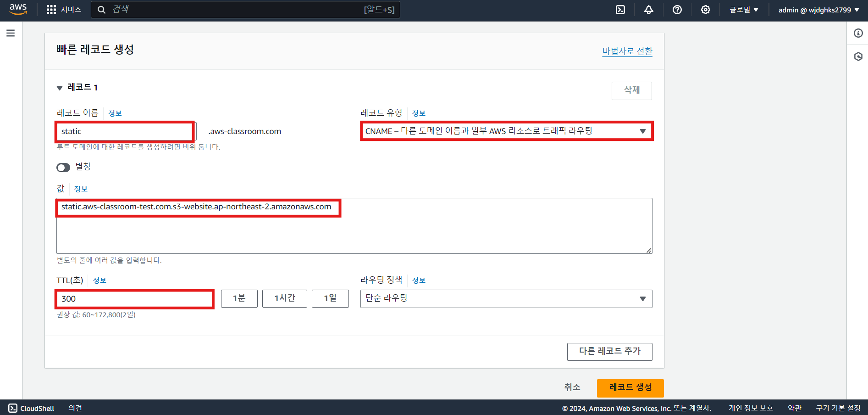
Task: Open 정보 link next to 레코드 이름
Action: point(115,113)
